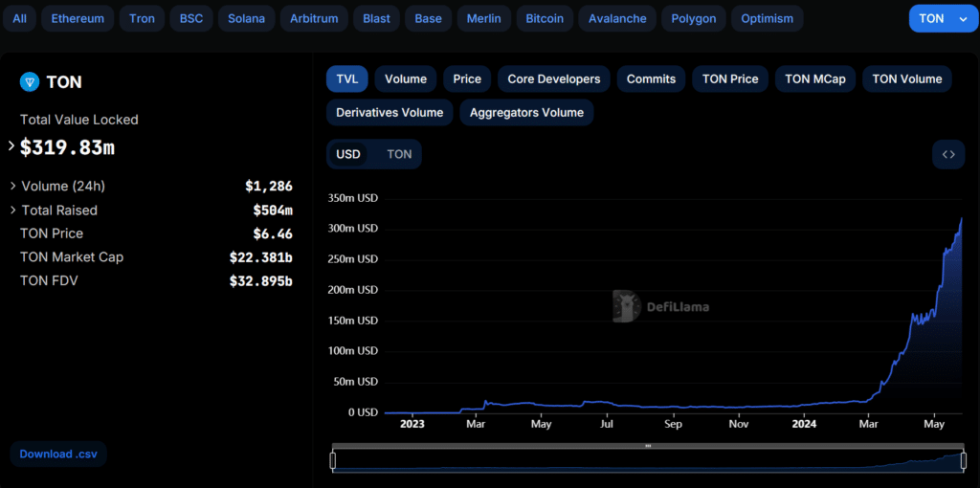Click the 150m USD axis label
This screenshot has width=980, height=488.
click(353, 321)
